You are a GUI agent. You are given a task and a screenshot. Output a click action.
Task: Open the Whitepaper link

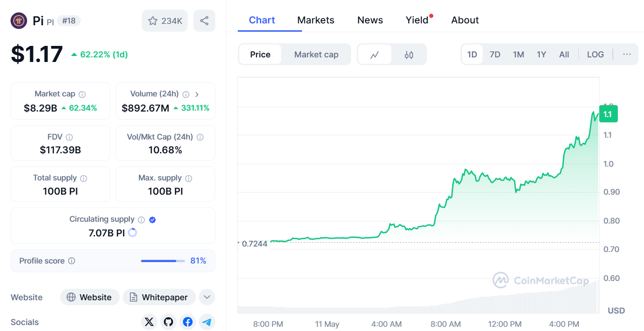pyautogui.click(x=159, y=297)
